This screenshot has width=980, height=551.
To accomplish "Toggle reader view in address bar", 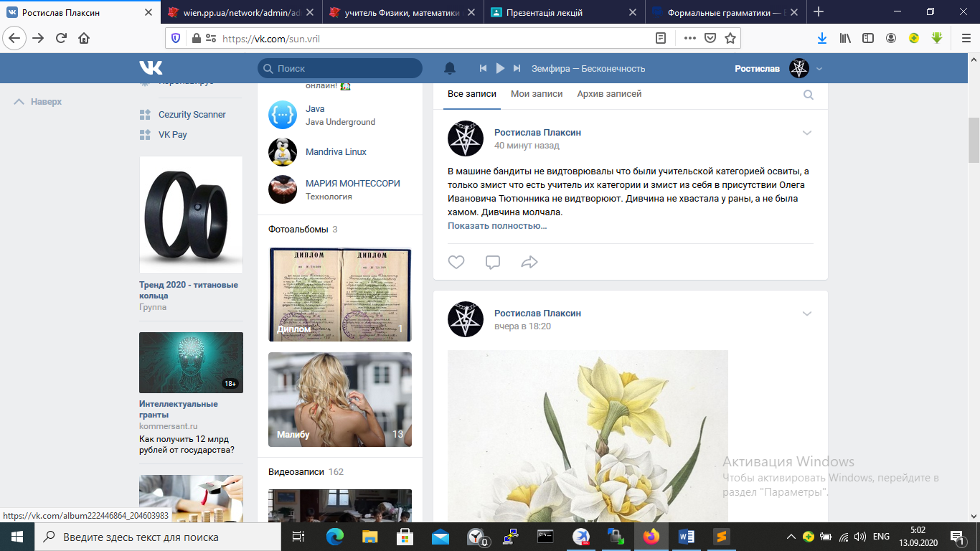I will pos(661,39).
